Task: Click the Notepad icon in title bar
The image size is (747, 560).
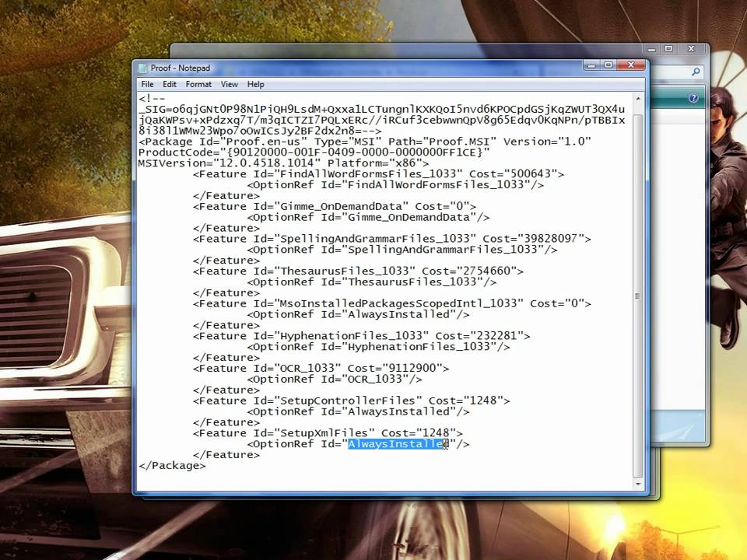Action: coord(142,68)
